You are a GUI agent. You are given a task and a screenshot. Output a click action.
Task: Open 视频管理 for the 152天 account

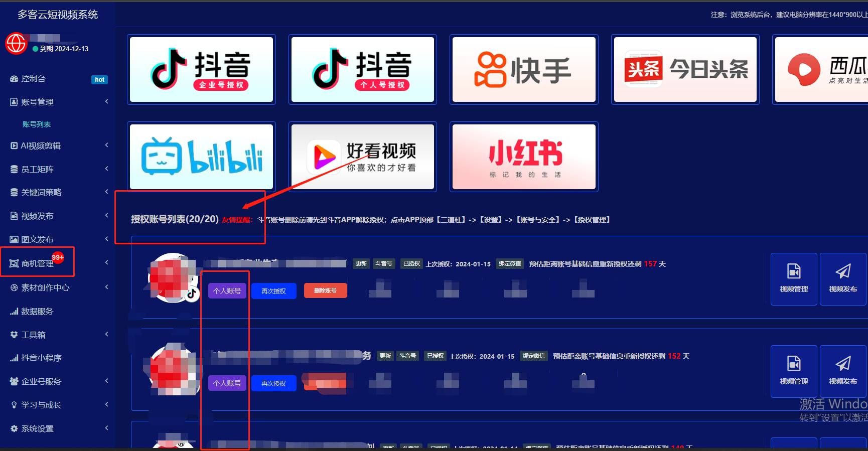[794, 371]
